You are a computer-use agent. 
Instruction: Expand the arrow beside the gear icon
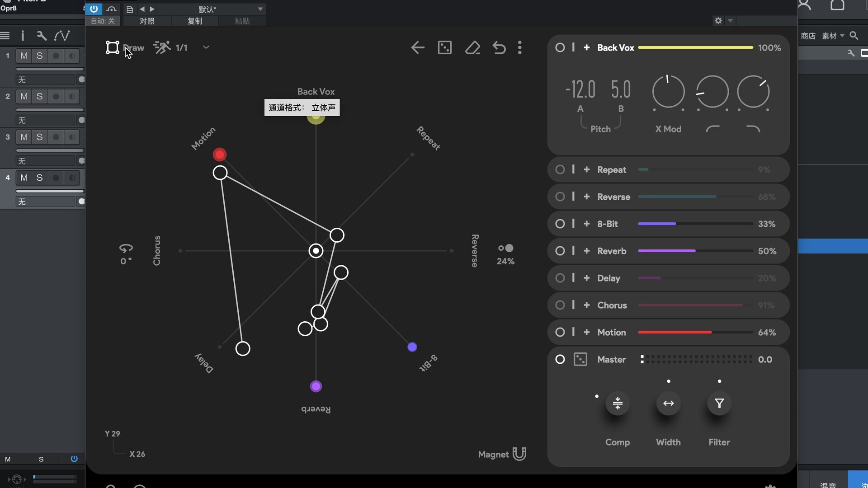pos(730,20)
